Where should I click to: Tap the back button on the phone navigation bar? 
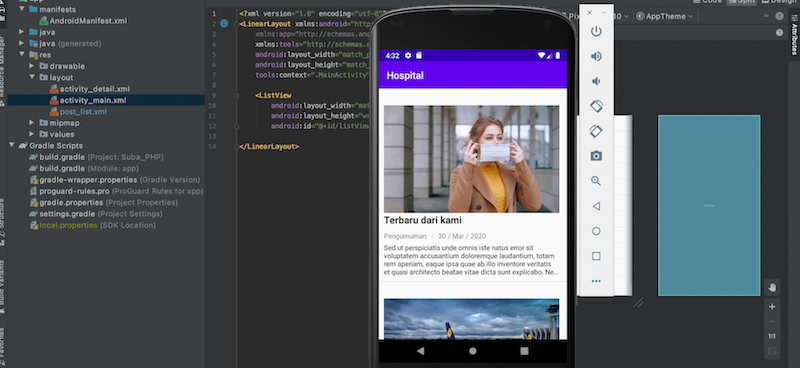420,351
